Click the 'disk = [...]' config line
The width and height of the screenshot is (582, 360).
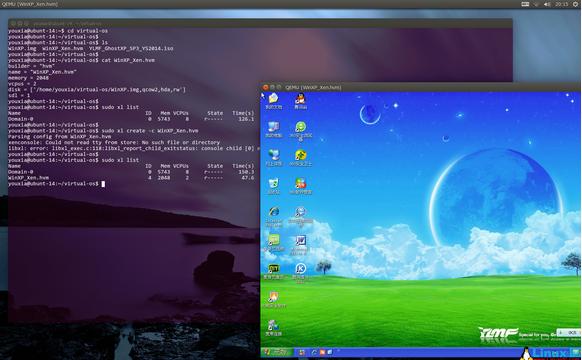click(97, 89)
